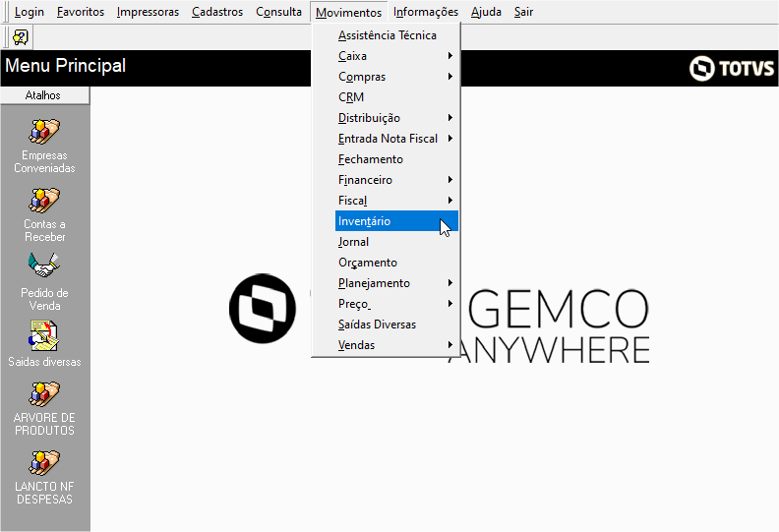Expand the Financeiro submenu
Image resolution: width=779 pixels, height=532 pixels.
(396, 180)
